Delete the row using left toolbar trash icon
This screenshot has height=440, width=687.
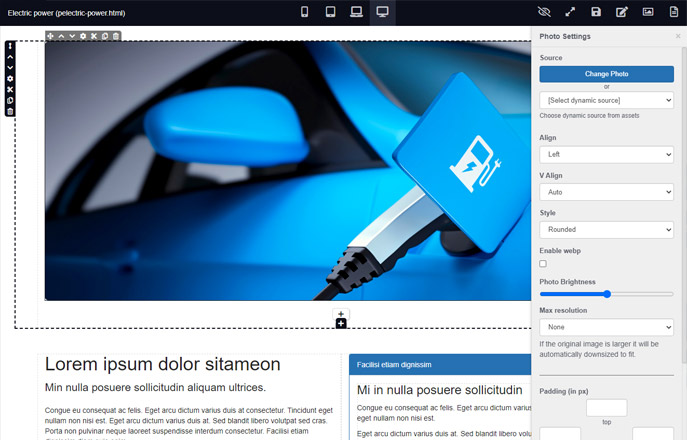[10, 111]
